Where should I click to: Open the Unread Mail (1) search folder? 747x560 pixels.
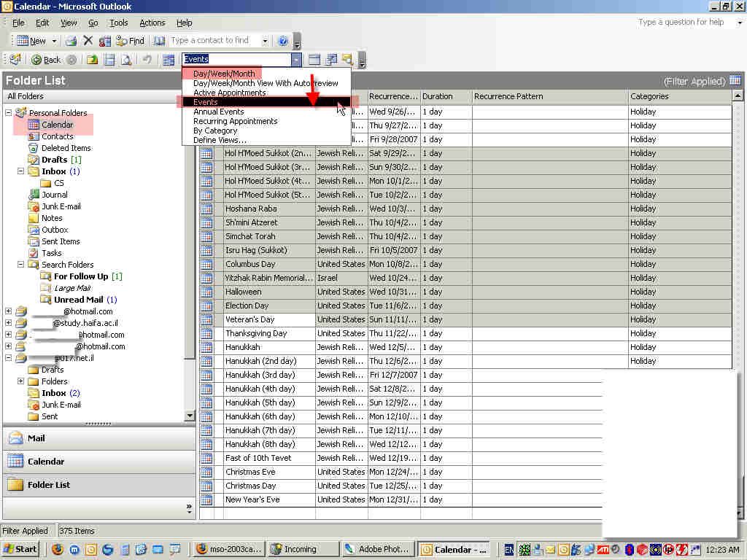pos(85,300)
